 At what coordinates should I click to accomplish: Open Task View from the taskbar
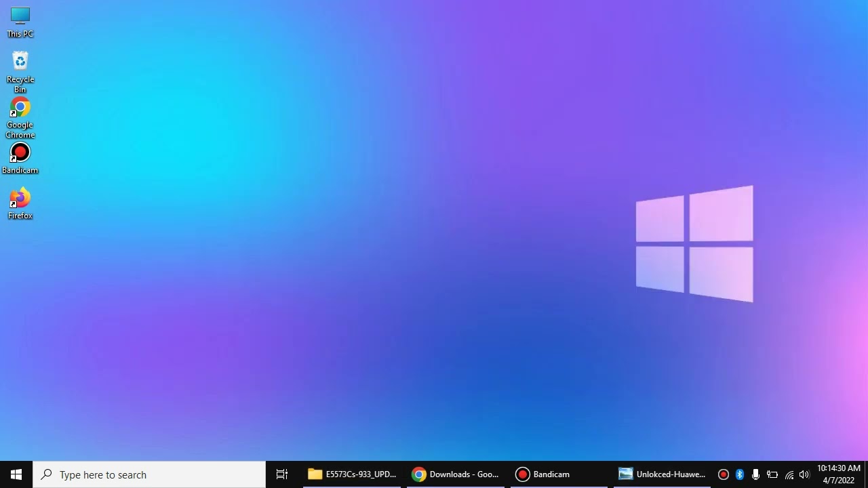tap(282, 474)
